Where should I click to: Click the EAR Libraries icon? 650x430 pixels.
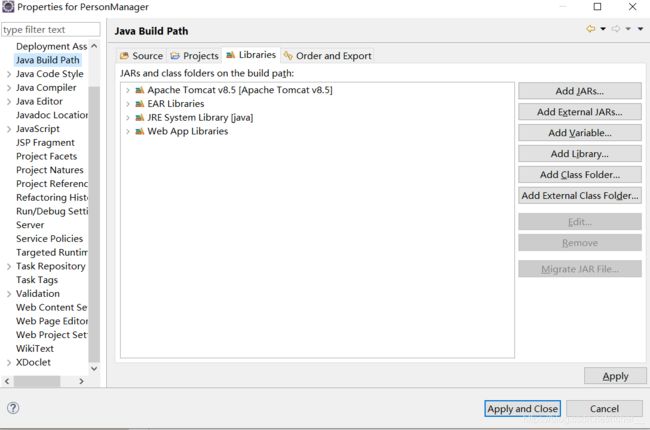coord(140,104)
